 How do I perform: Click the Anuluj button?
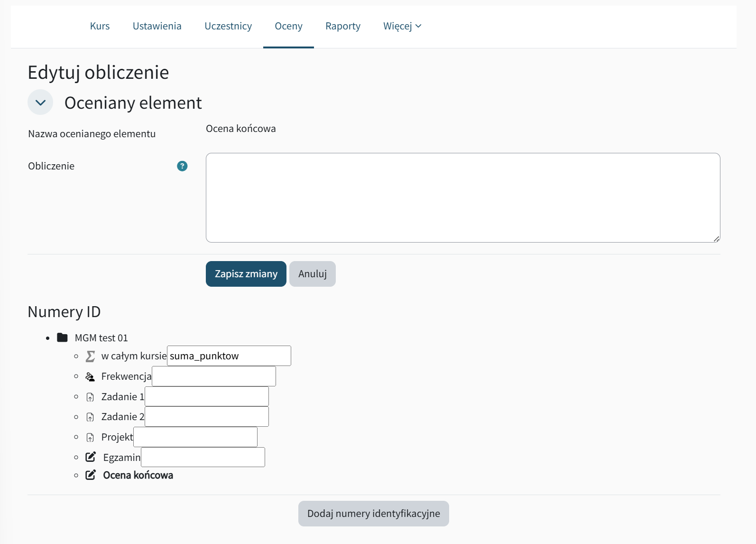[312, 274]
